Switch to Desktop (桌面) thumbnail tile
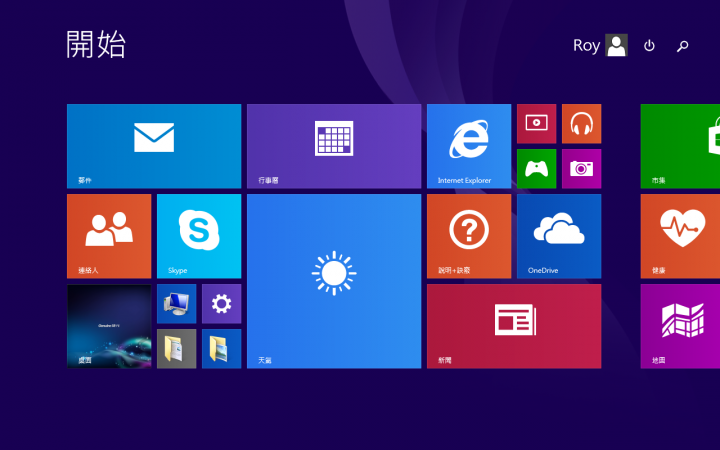The height and width of the screenshot is (450, 720). click(x=109, y=325)
